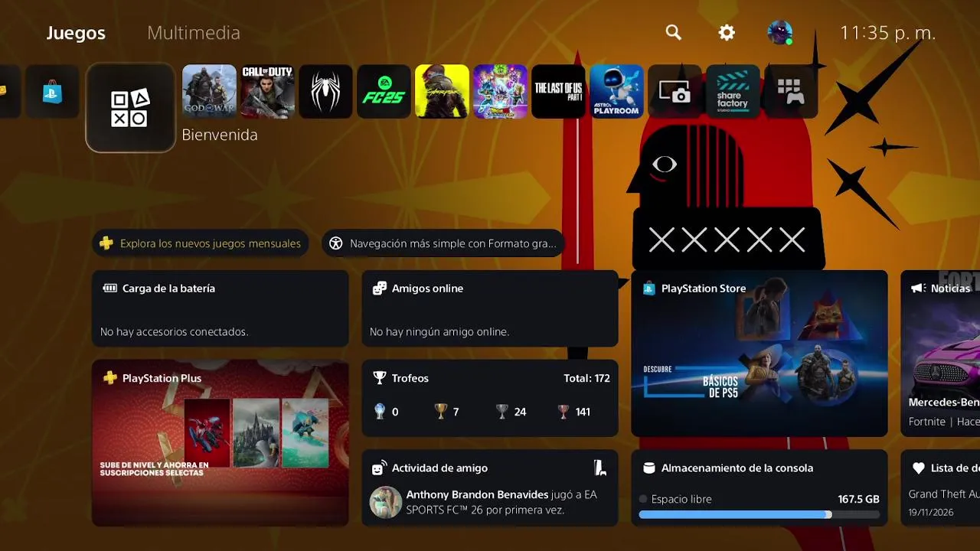Screen dimensions: 980x551
Task: Open Navegación más simple con Formato chip
Action: (x=443, y=243)
